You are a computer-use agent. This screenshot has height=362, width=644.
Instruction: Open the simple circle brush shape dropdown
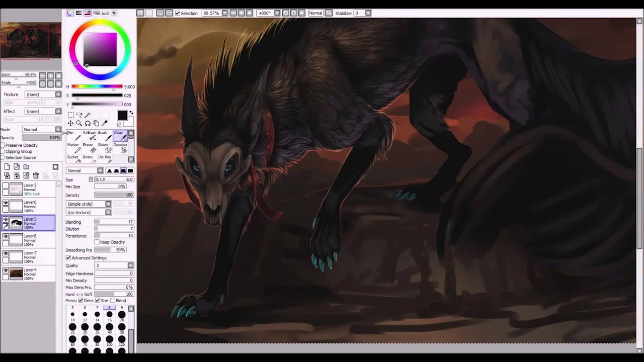(89, 204)
